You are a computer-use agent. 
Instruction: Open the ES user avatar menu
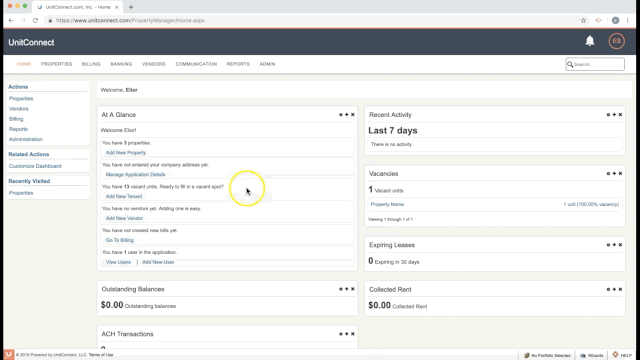[x=616, y=41]
